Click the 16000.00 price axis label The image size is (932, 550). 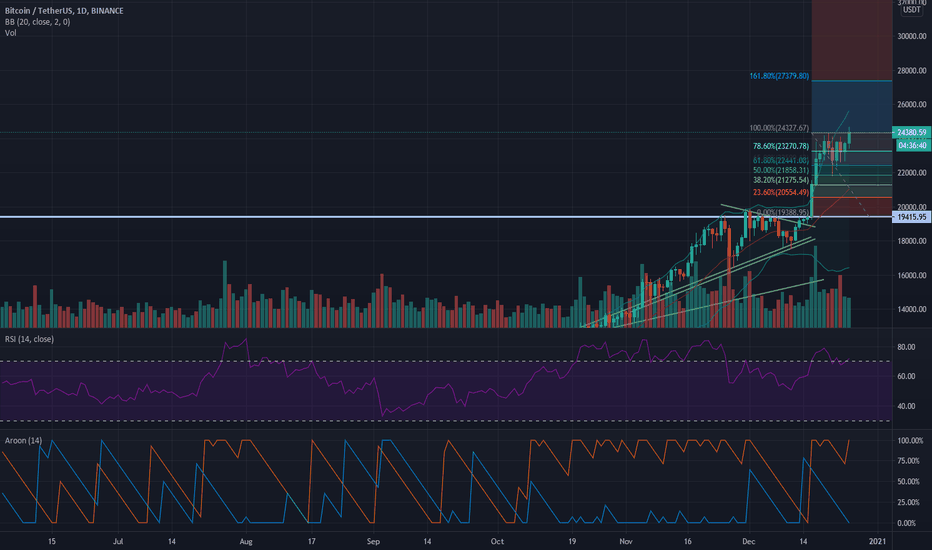912,276
